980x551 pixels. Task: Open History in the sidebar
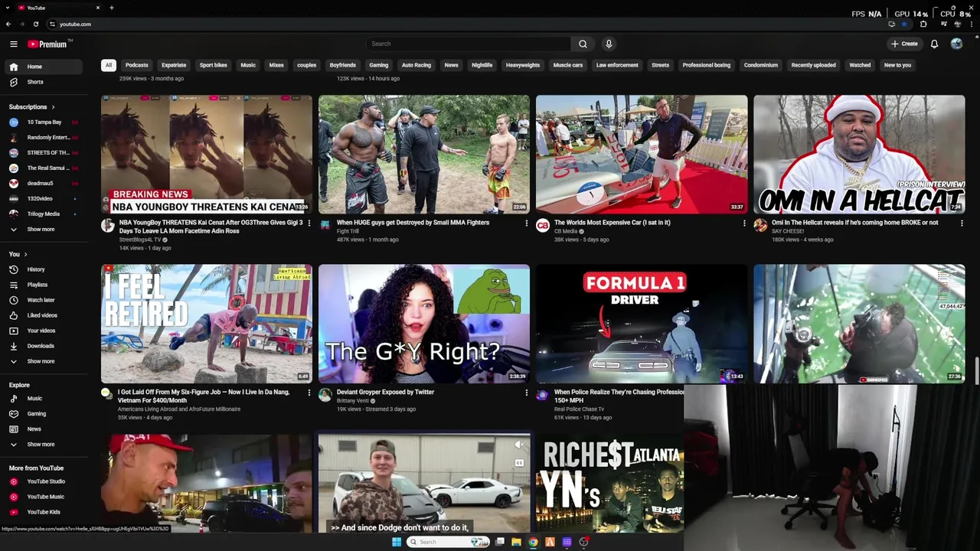45,269
